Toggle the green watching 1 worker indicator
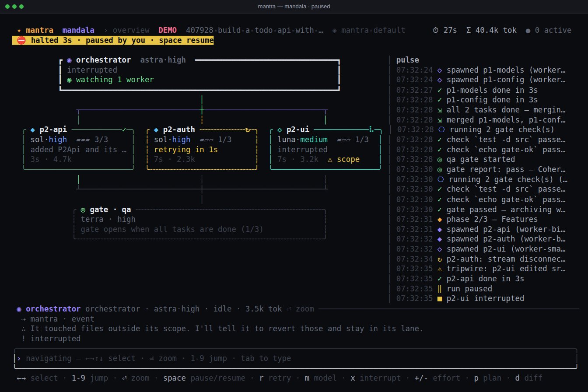The height and width of the screenshot is (392, 588). (x=110, y=80)
